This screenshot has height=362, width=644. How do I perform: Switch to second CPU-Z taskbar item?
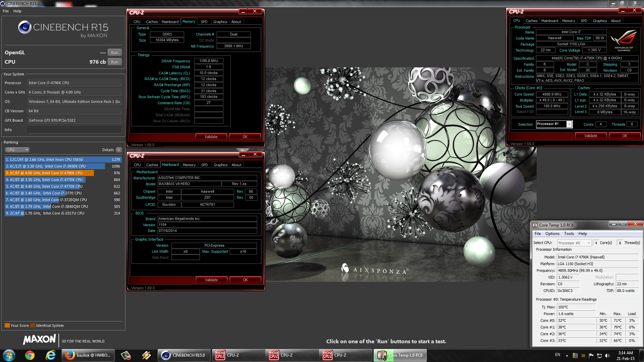point(292,355)
